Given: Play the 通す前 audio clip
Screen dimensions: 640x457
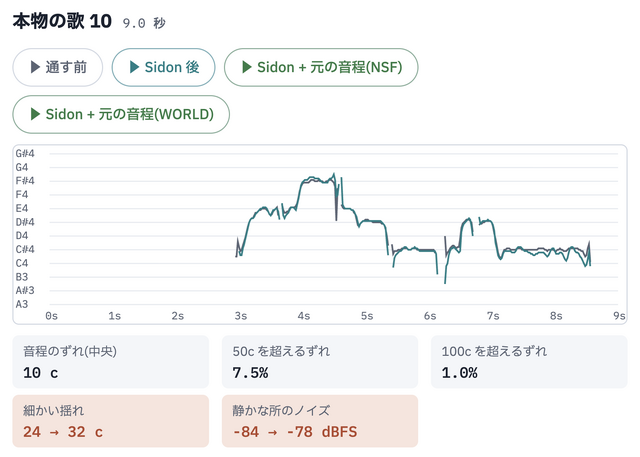Looking at the screenshot, I should [x=58, y=67].
